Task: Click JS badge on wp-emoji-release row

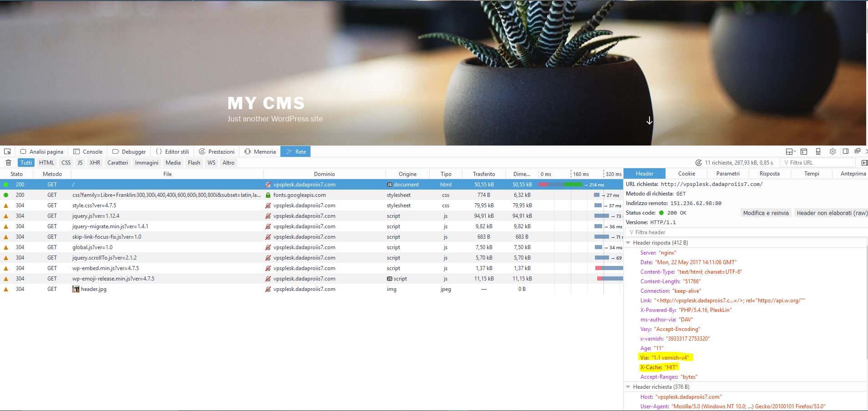Action: (x=390, y=279)
